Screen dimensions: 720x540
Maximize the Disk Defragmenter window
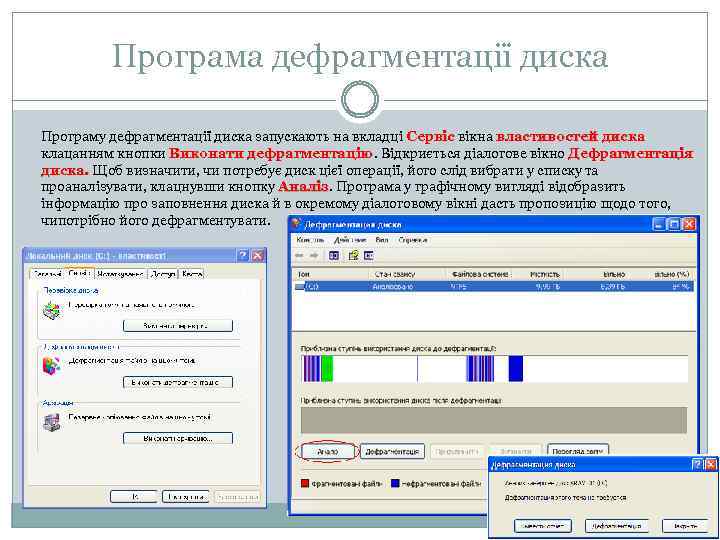pyautogui.click(x=674, y=224)
